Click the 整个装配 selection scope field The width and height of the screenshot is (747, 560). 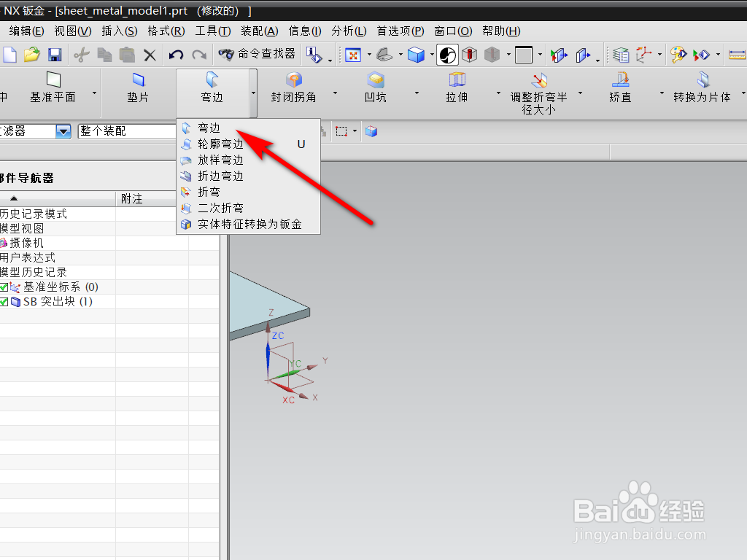(x=127, y=131)
